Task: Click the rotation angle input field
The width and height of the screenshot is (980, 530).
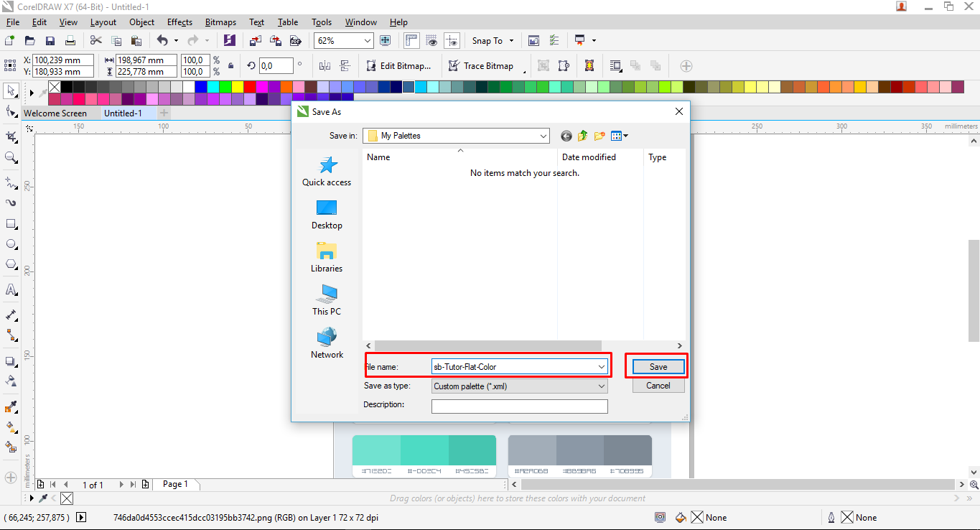Action: [x=276, y=66]
